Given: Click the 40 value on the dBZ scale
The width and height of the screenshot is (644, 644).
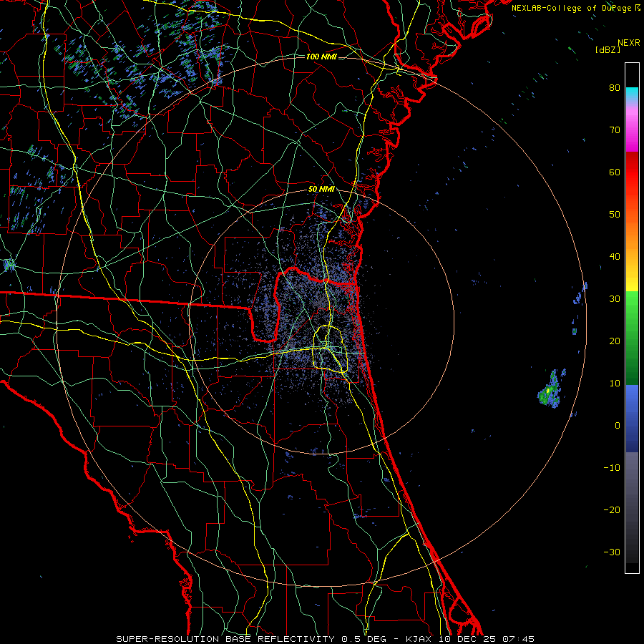Looking at the screenshot, I should point(615,257).
